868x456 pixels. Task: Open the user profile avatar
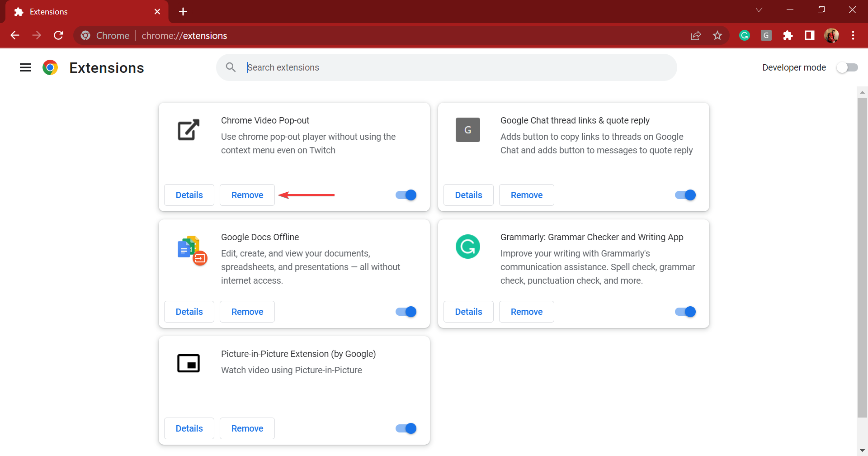coord(831,35)
